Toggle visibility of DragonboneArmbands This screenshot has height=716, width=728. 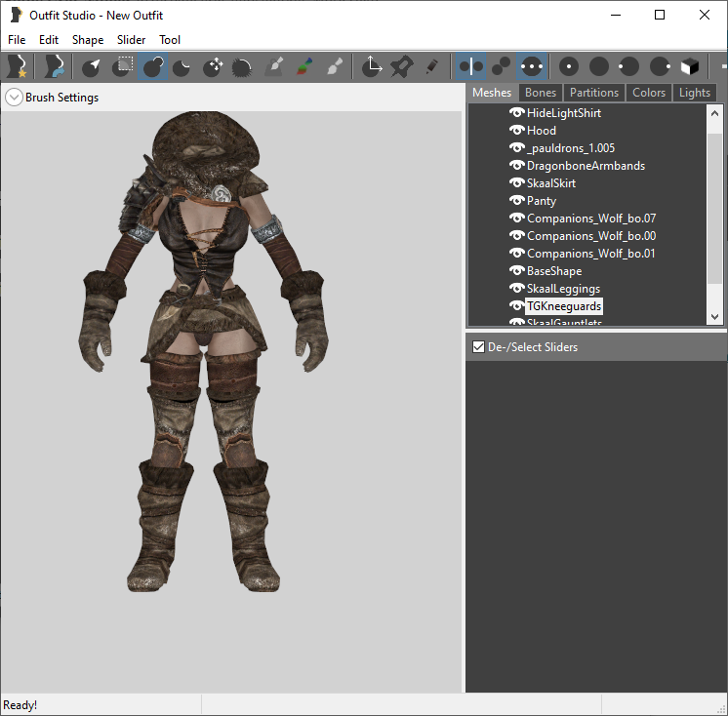coord(516,165)
